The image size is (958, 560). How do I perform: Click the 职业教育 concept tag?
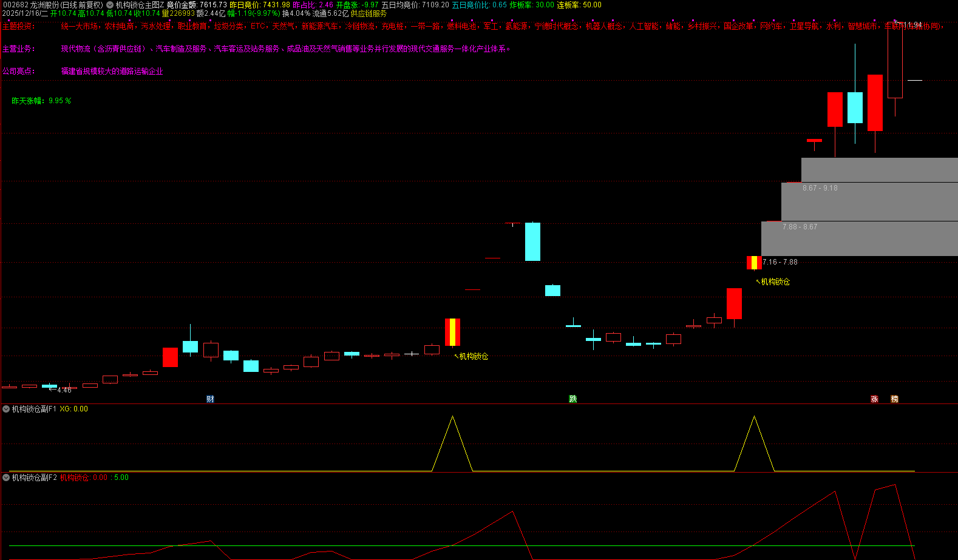192,27
